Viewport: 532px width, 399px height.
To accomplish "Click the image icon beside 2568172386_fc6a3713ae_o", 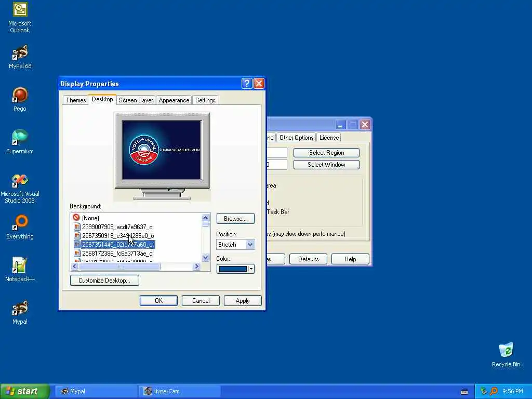I will pyautogui.click(x=77, y=253).
